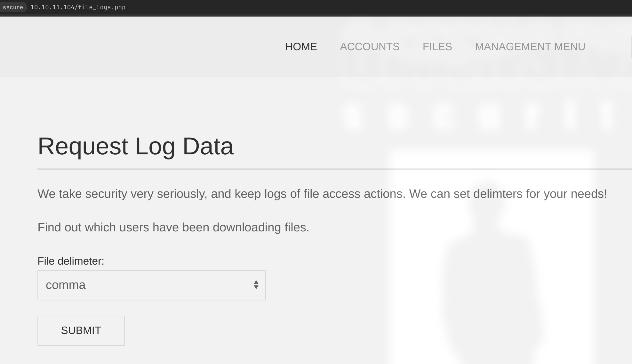Image resolution: width=632 pixels, height=364 pixels.
Task: Open the comma file delimiter dropdown
Action: [x=151, y=285]
